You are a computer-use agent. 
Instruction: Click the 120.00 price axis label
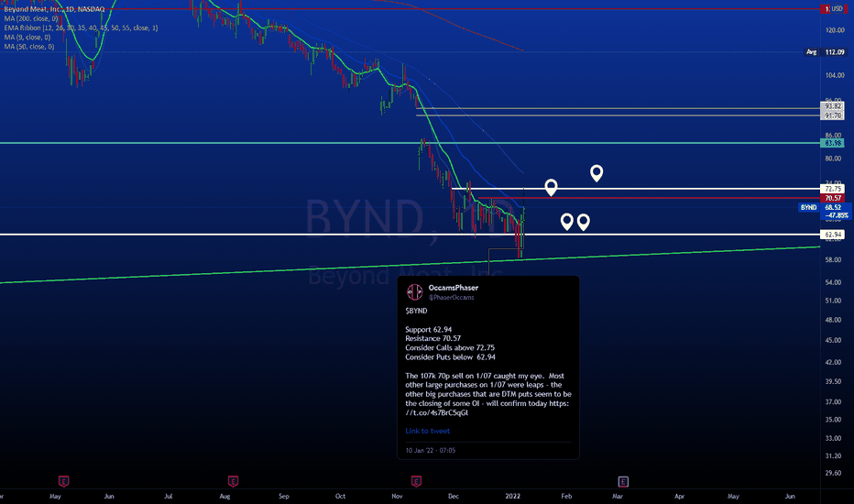(x=835, y=30)
